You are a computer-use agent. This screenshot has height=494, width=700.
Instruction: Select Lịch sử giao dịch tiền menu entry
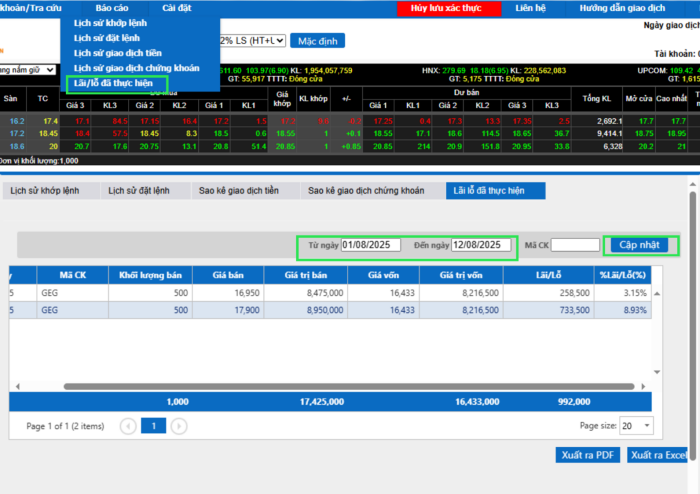click(x=117, y=53)
